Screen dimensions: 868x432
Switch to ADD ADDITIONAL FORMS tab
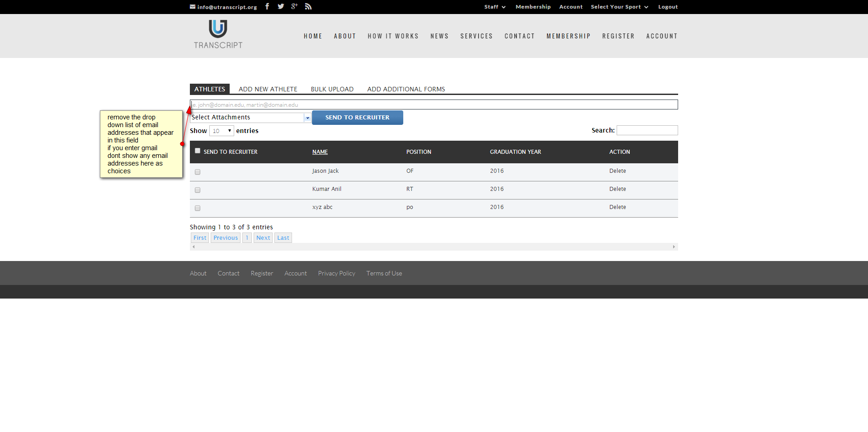[x=406, y=89]
